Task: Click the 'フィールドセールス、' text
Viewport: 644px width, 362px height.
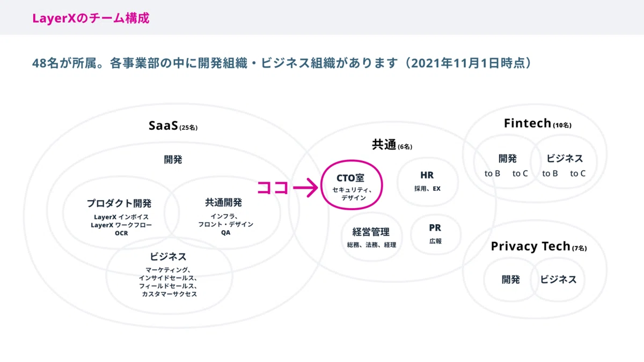Action: (169, 286)
